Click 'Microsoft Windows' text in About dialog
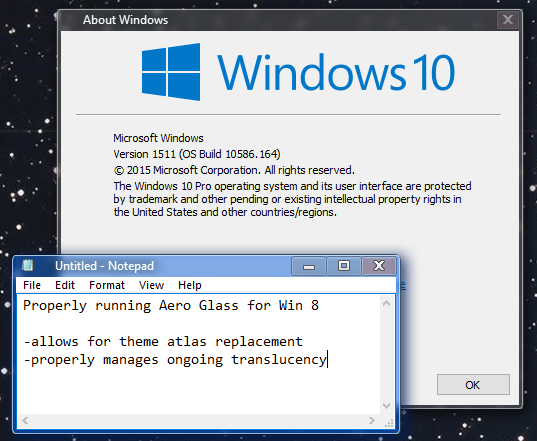 tap(158, 138)
